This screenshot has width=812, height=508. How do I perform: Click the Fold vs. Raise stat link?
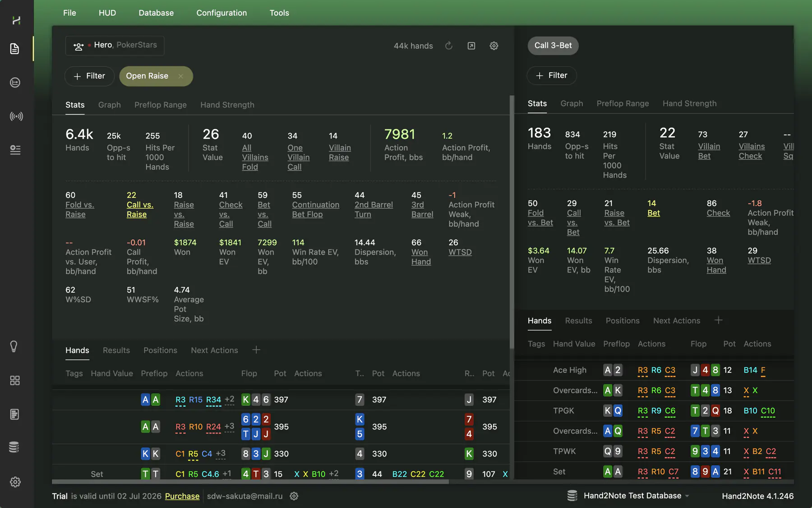80,210
